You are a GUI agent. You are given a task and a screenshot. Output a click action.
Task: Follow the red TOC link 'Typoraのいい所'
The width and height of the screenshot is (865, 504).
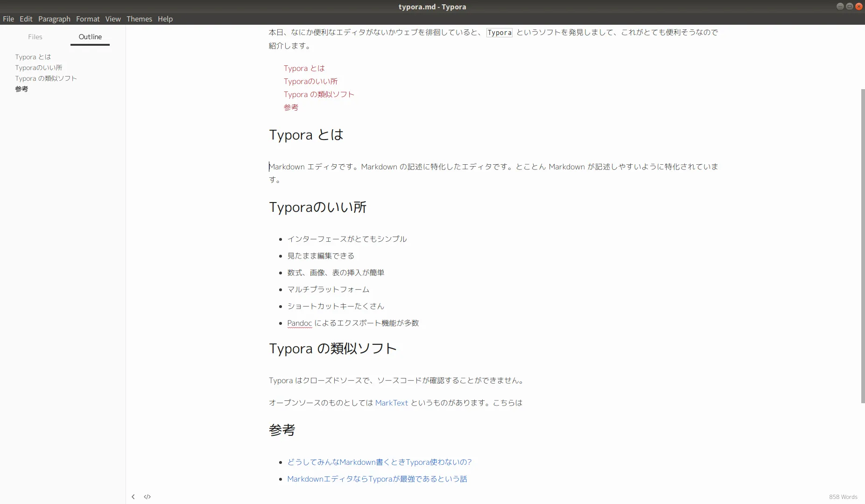(310, 81)
